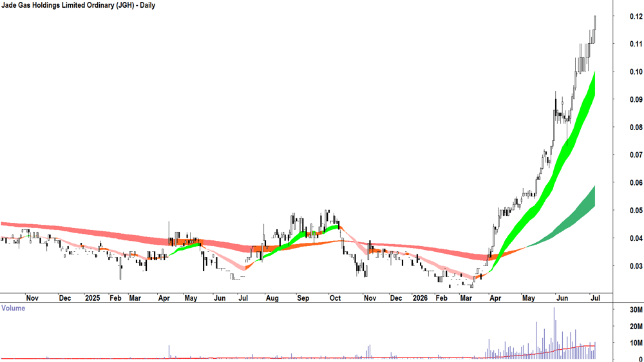
Task: Click the tallest volume bar near 30M
Action: [x=554, y=333]
